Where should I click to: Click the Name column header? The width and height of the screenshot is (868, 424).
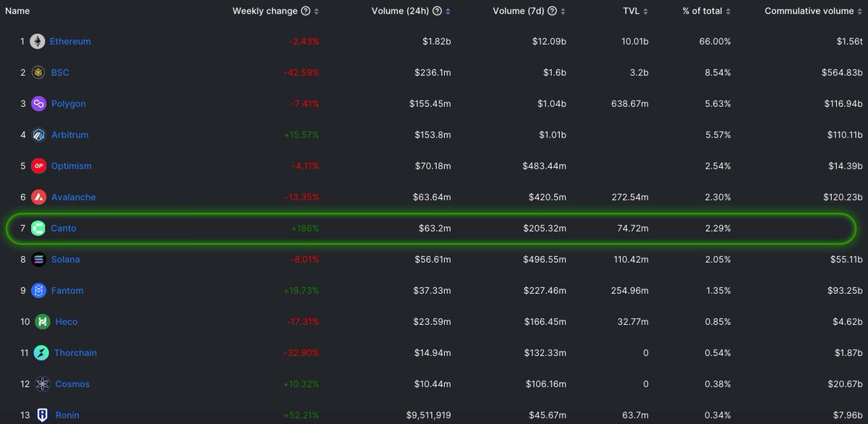pyautogui.click(x=17, y=11)
